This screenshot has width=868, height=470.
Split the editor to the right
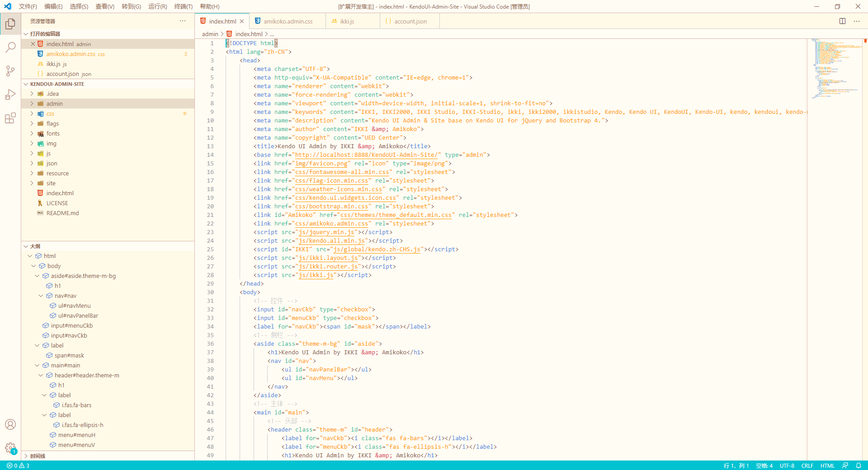(843, 21)
